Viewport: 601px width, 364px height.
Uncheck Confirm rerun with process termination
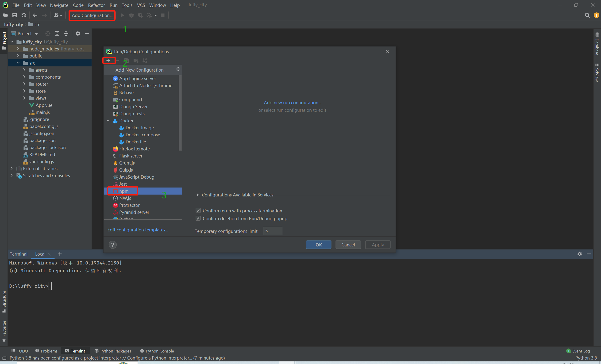tap(198, 211)
